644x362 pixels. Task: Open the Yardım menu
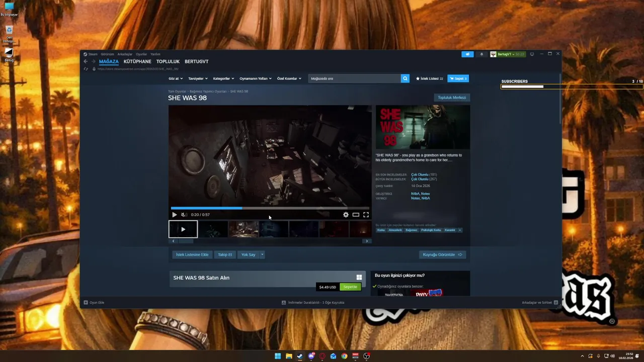tap(155, 54)
